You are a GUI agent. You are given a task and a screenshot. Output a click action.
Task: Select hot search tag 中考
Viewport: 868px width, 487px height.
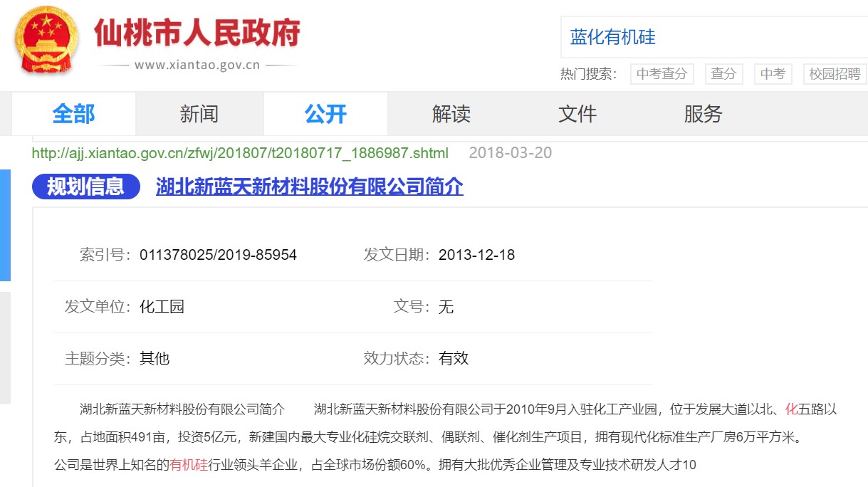[773, 74]
